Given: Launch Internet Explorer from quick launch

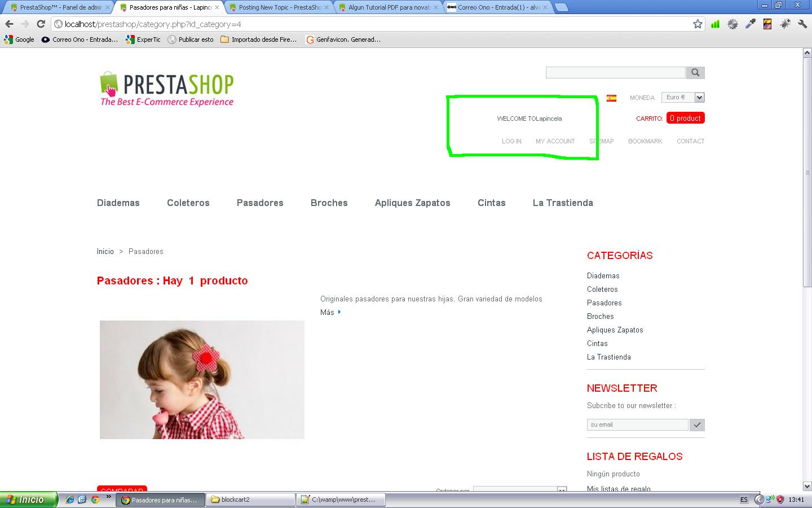Looking at the screenshot, I should 70,500.
